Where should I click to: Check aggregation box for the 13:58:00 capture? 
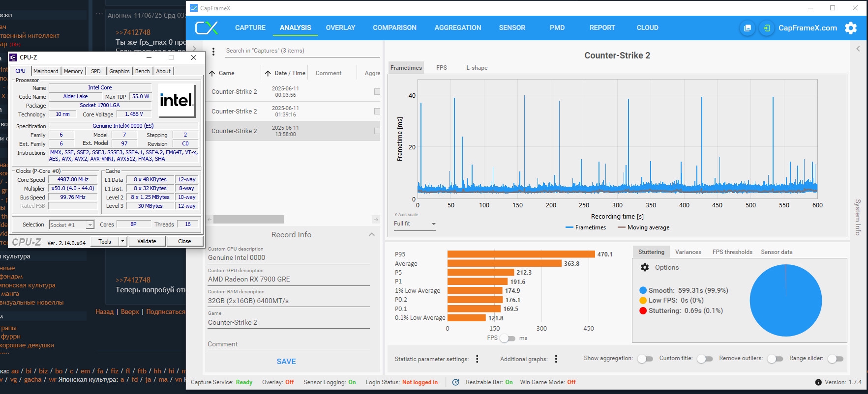pos(377,131)
